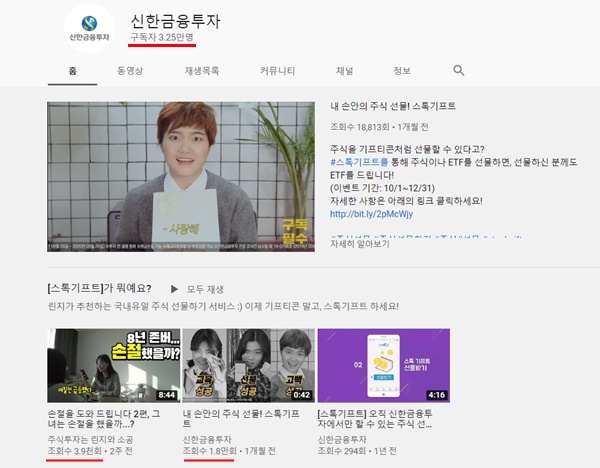
Task: Click playlist description starting 린지가 추천하는
Action: (223, 306)
